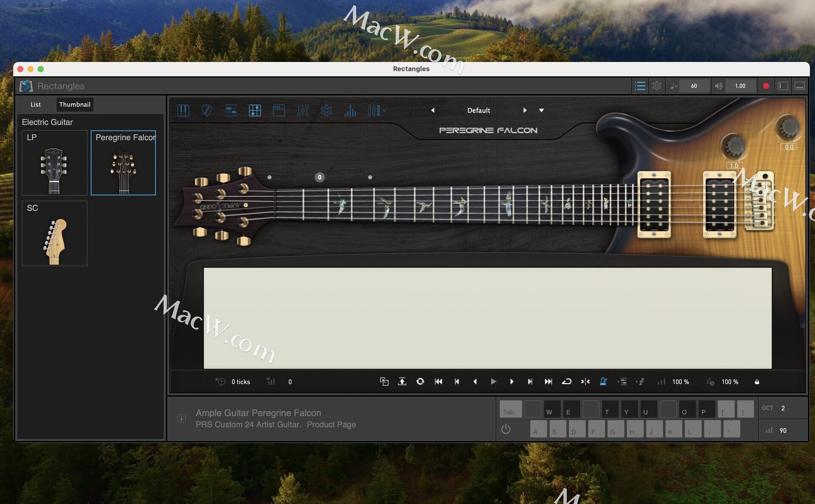The height and width of the screenshot is (504, 815).
Task: Open host settings gear in top bar
Action: pyautogui.click(x=657, y=86)
